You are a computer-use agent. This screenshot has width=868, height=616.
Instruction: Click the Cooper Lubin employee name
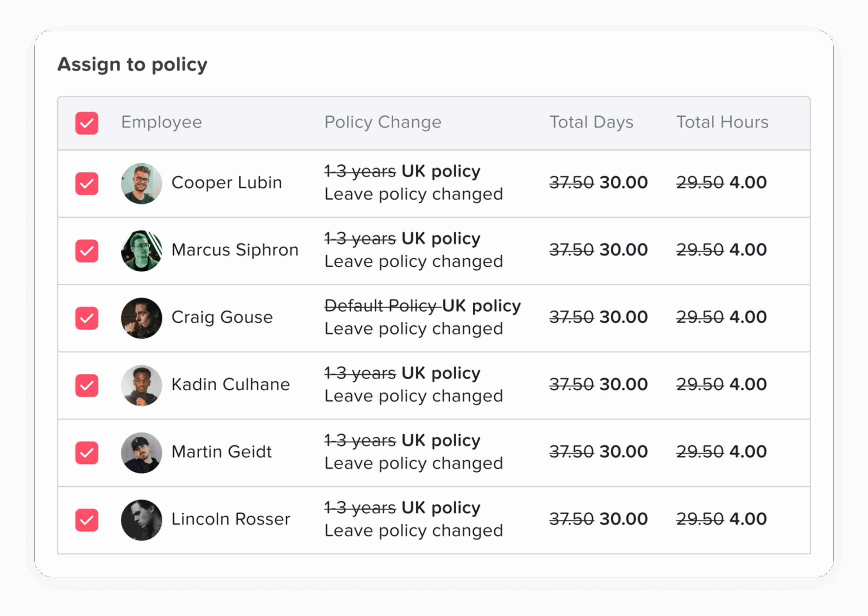[x=226, y=182]
